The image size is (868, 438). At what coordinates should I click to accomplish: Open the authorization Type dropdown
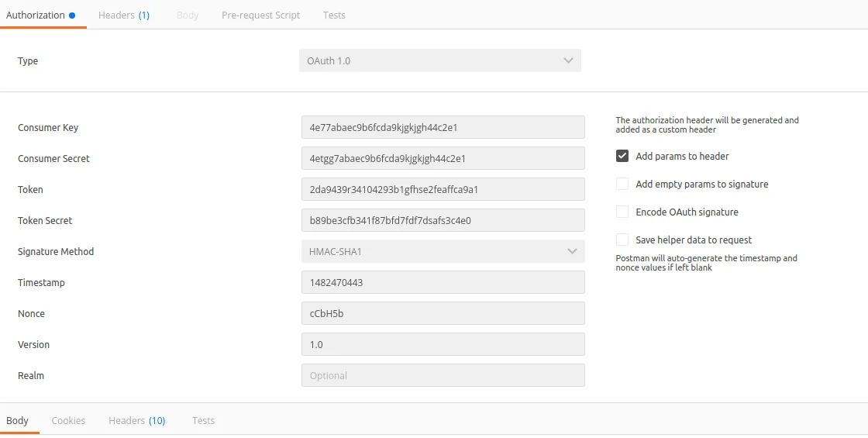pos(439,60)
